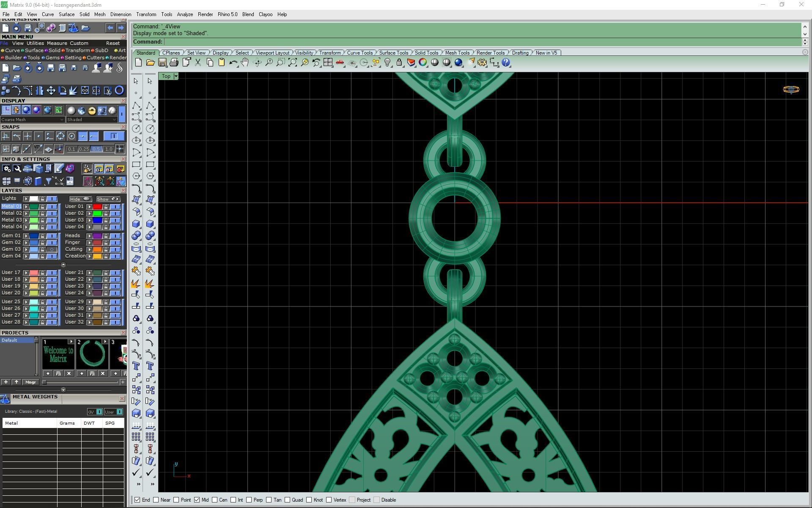Enable the Near osnap checkbox
This screenshot has height=508, width=812.
[x=156, y=500]
